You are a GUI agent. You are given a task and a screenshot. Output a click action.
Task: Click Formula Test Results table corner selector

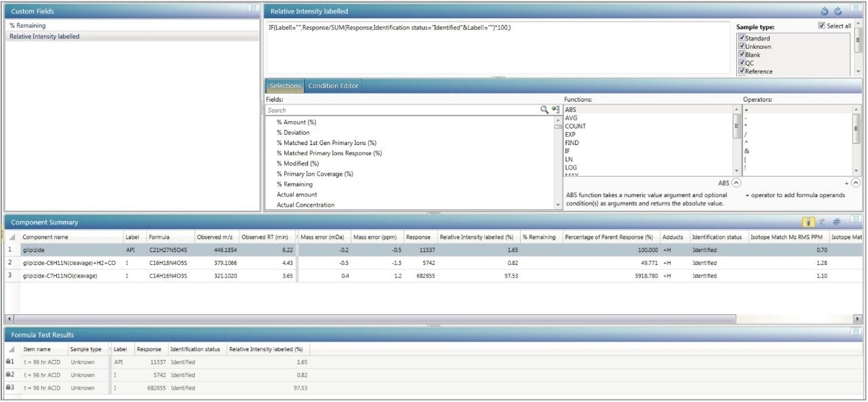12,349
